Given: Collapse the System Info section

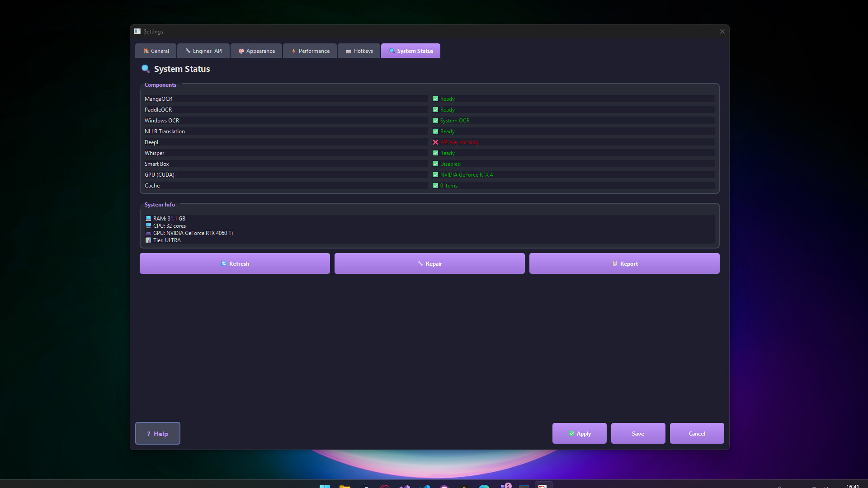Looking at the screenshot, I should (x=160, y=204).
